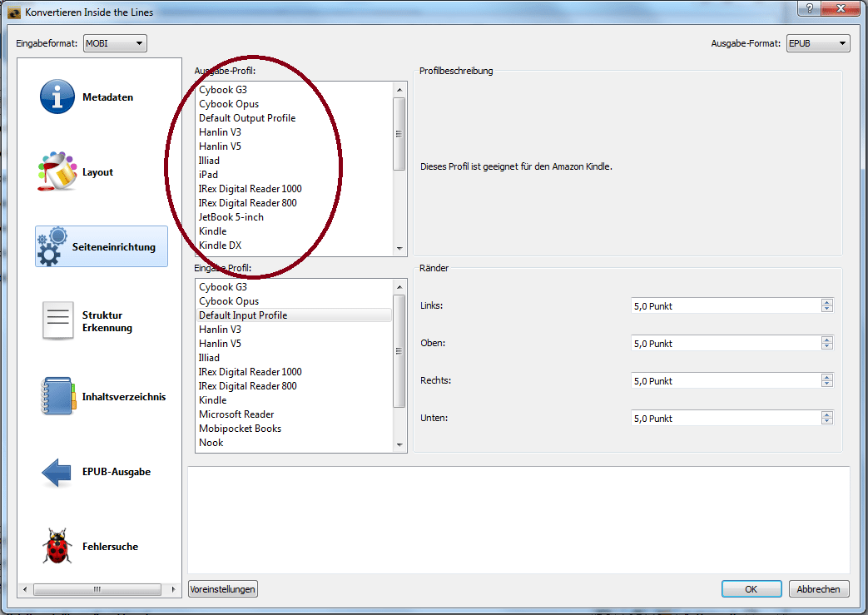Open the Fehlersuche ladybug icon
The width and height of the screenshot is (868, 615).
57,547
